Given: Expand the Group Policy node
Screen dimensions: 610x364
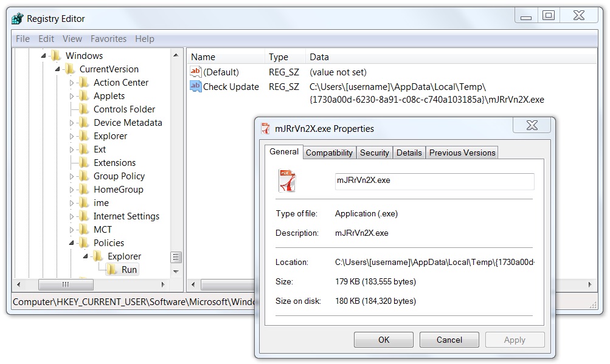Looking at the screenshot, I should click(72, 177).
